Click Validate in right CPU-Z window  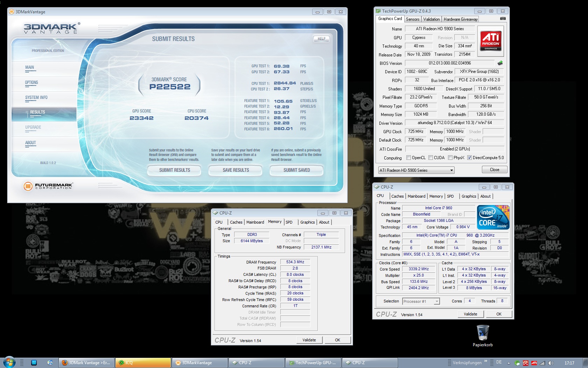(x=470, y=314)
